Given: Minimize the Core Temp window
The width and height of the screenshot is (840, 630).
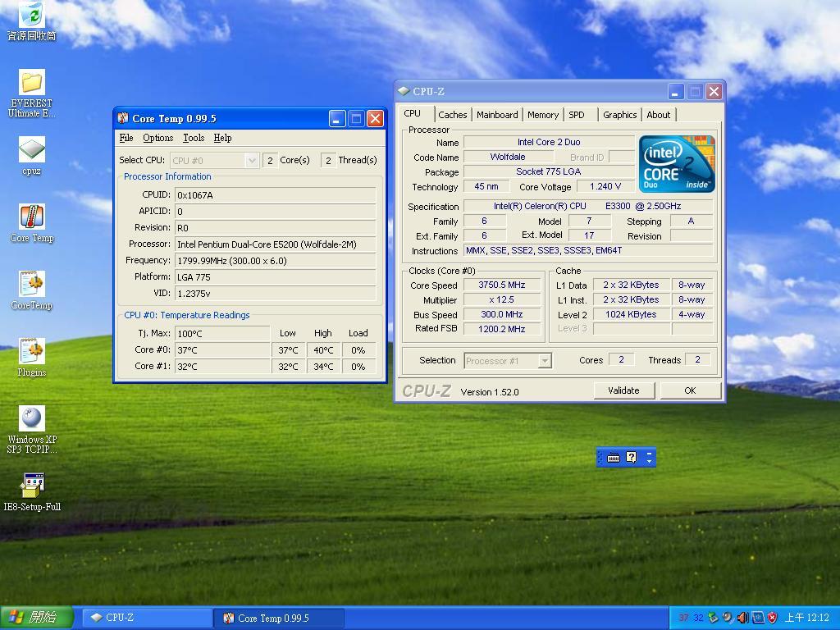Looking at the screenshot, I should pyautogui.click(x=337, y=118).
